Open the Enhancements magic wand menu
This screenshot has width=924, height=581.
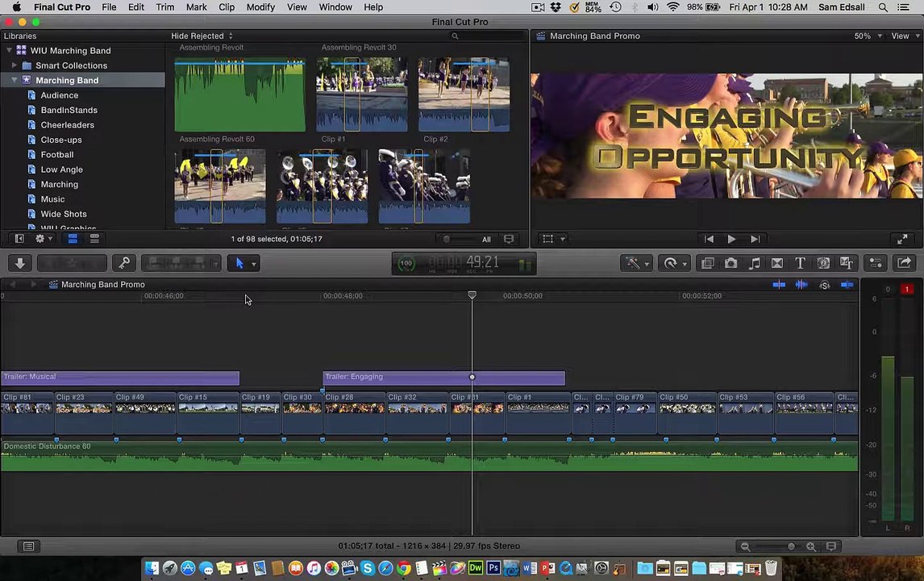(x=636, y=263)
